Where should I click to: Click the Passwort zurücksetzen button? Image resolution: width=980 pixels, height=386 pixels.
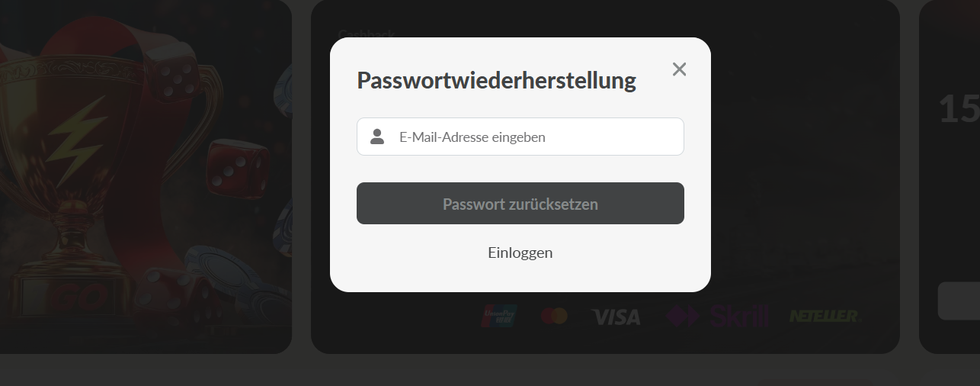click(520, 204)
